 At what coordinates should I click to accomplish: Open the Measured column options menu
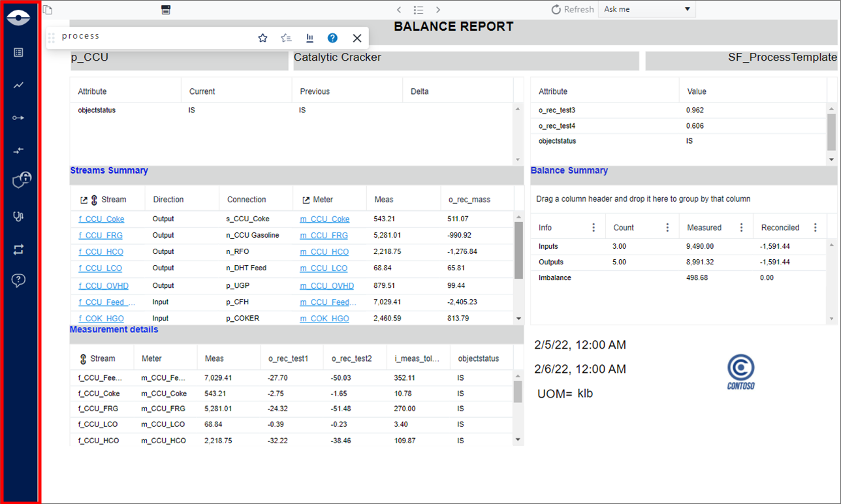(741, 228)
